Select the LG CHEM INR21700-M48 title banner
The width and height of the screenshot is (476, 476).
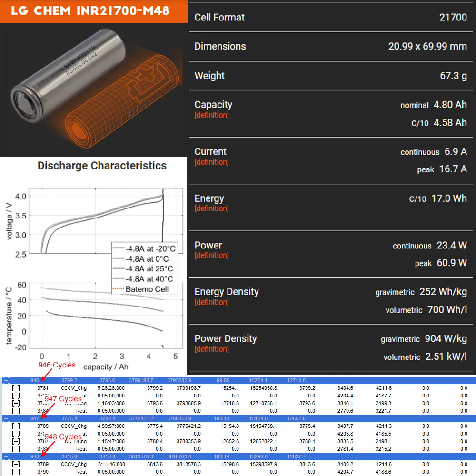coord(93,11)
